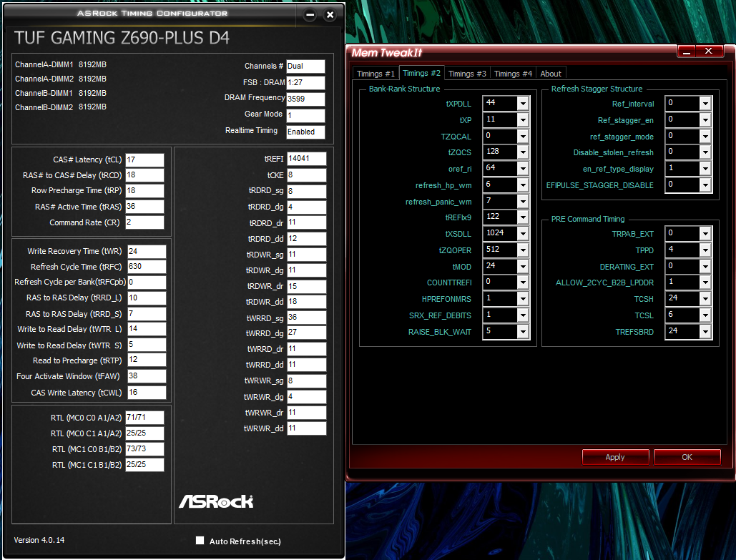This screenshot has height=560, width=736.
Task: Select the Realtime Timing Enabled field
Action: 305,132
